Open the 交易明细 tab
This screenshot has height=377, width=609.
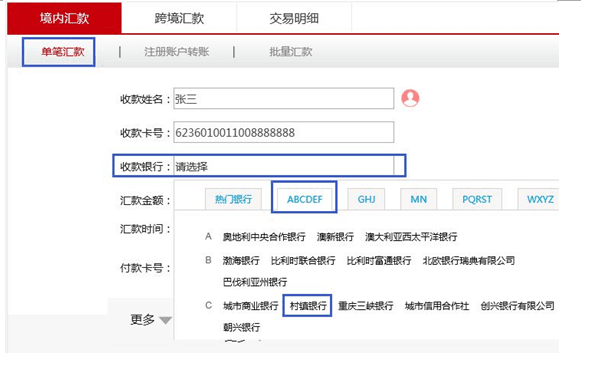coord(294,18)
